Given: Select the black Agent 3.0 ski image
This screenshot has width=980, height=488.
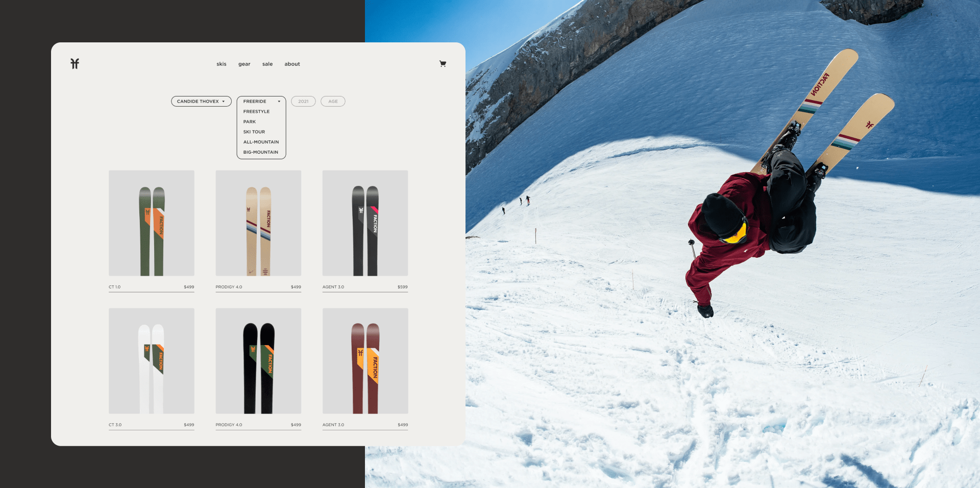Looking at the screenshot, I should pos(365,223).
